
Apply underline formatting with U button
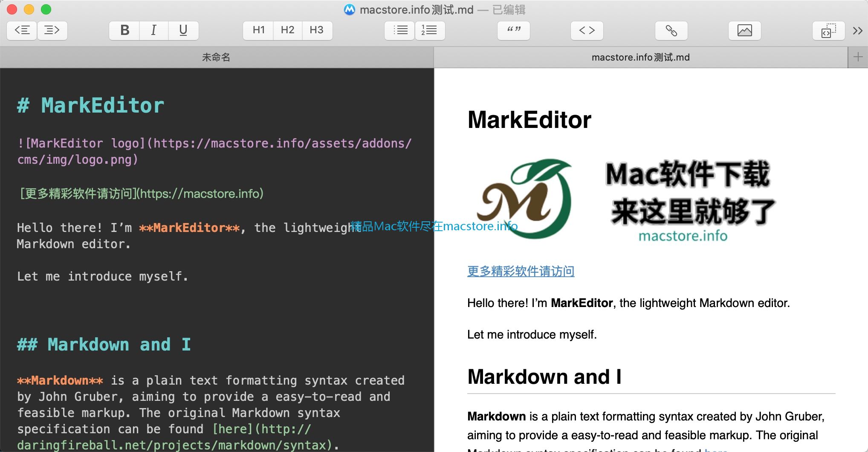coord(183,30)
